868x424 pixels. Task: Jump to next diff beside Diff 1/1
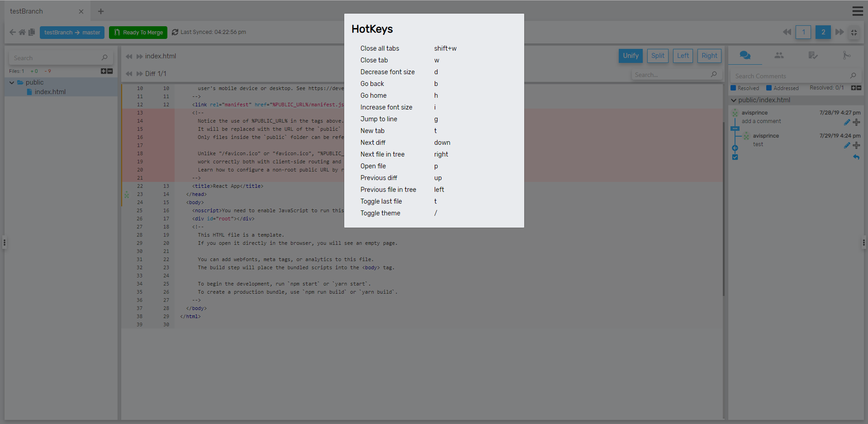[x=140, y=74]
